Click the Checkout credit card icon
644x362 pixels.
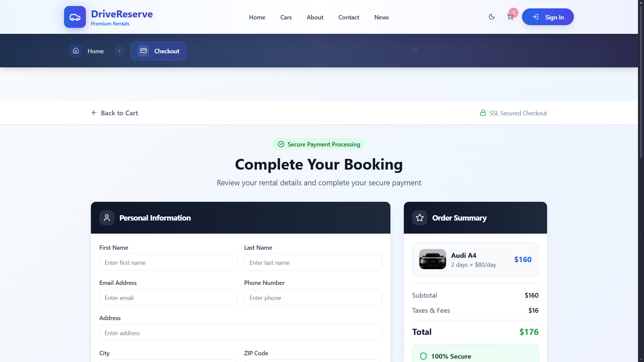[x=144, y=51]
